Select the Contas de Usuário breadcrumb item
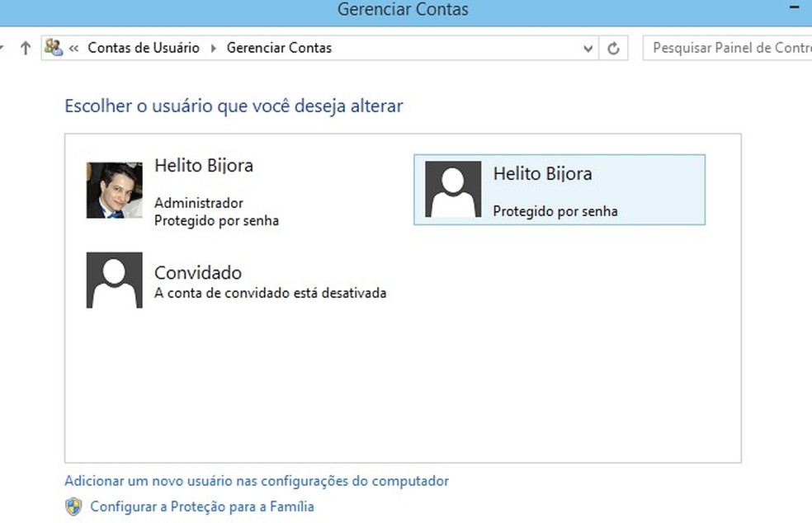 144,48
